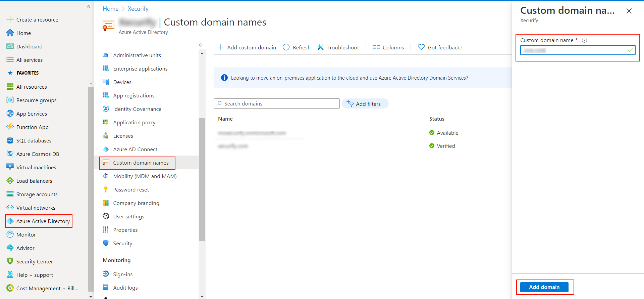Click the resource menu scroll up arrow
Image resolution: width=644 pixels, height=299 pixels.
click(202, 53)
